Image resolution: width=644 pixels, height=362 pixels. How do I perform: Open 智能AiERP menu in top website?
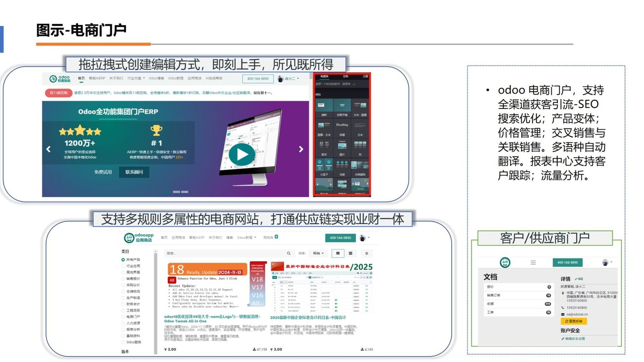click(97, 78)
